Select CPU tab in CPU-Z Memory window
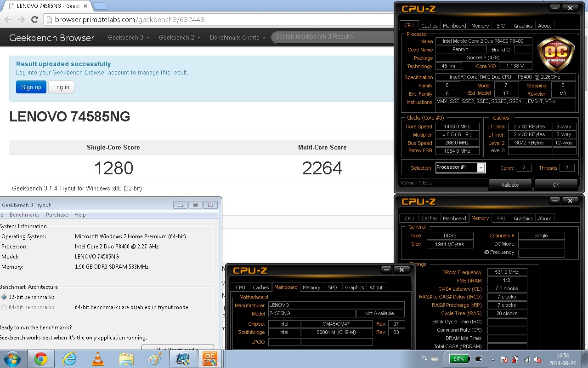Screen dimensions: 588x368 [x=409, y=218]
